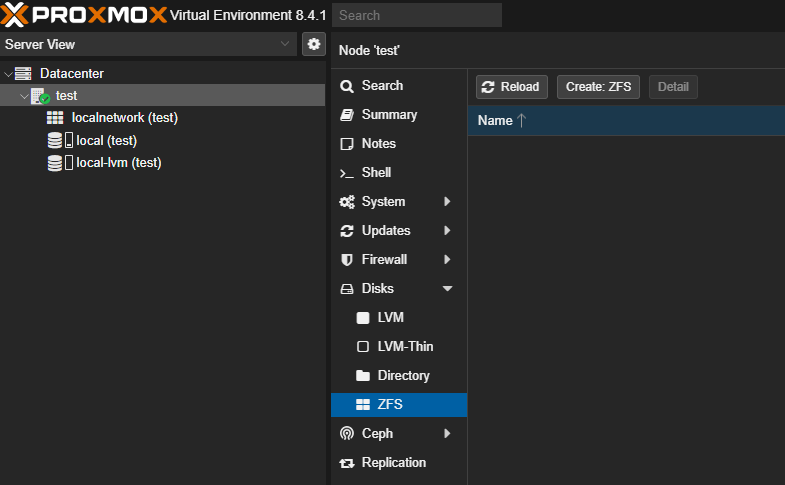785x485 pixels.
Task: Click the Directory folder icon under Disks
Action: click(362, 375)
